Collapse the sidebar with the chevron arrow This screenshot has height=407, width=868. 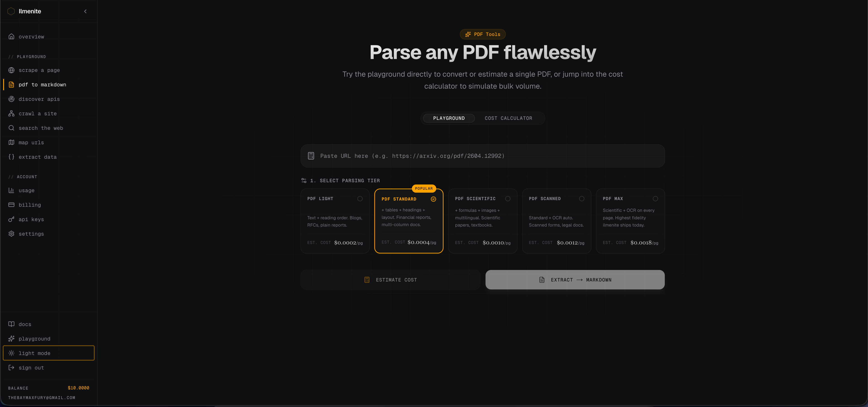[x=85, y=11]
